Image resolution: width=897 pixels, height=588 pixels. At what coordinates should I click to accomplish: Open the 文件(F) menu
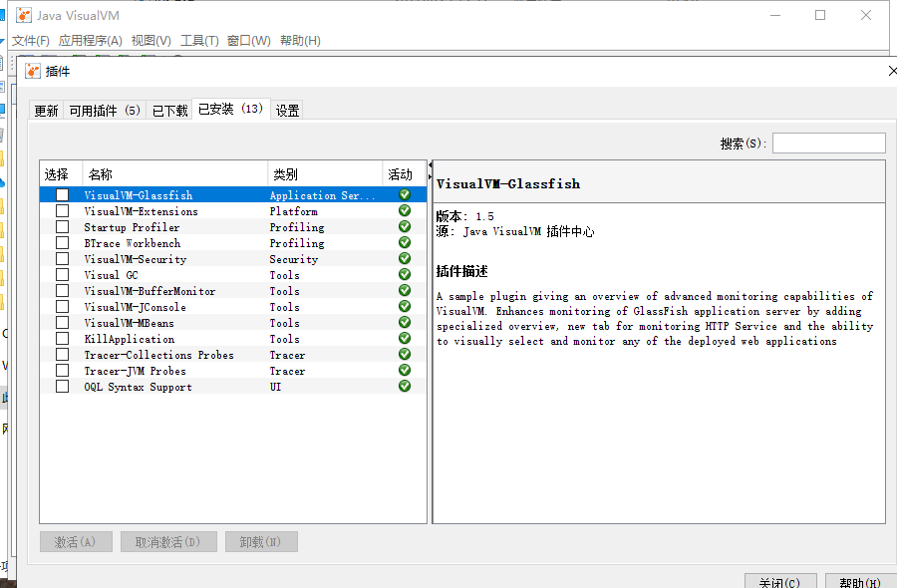pyautogui.click(x=31, y=41)
